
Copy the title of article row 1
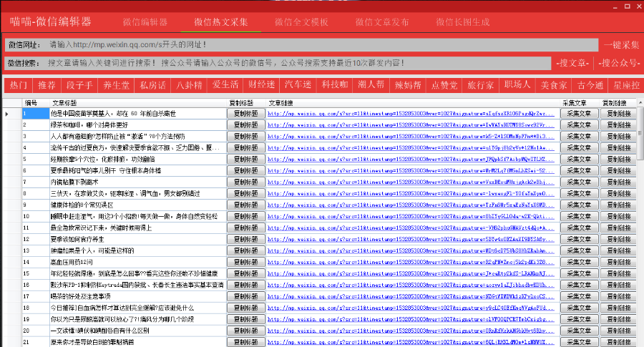coord(246,113)
